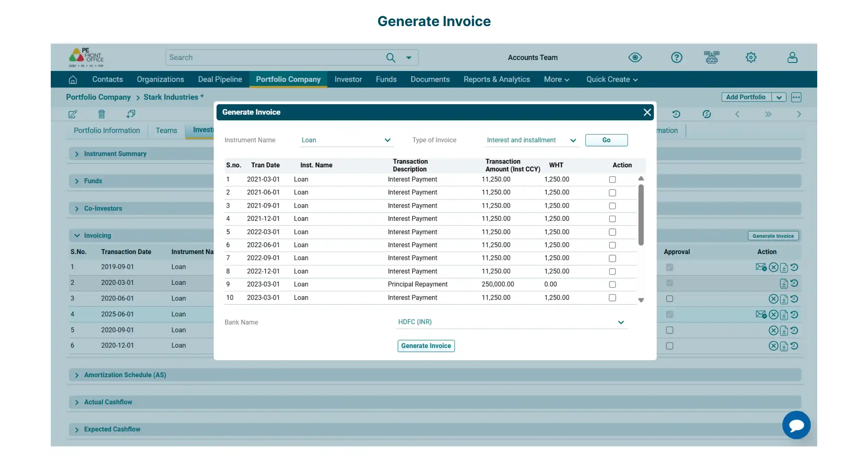This screenshot has height=456, width=868.
Task: Download invoice document in row 6
Action: coord(784,346)
